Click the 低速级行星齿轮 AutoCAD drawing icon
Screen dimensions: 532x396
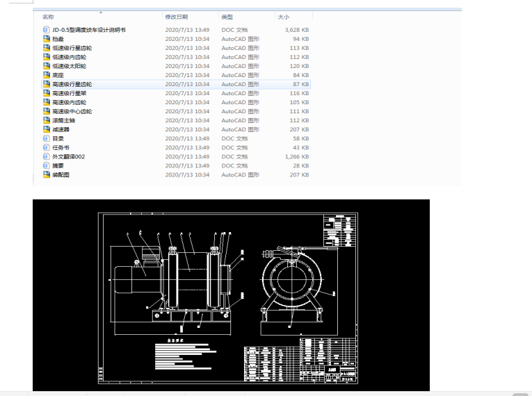(47, 48)
